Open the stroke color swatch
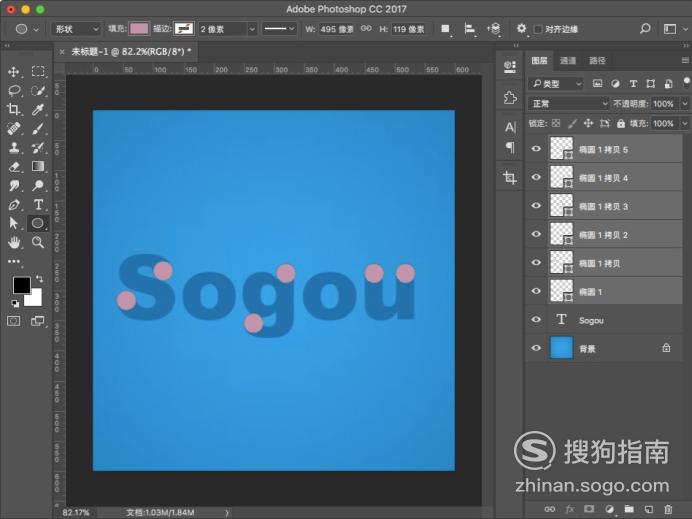 pyautogui.click(x=184, y=29)
